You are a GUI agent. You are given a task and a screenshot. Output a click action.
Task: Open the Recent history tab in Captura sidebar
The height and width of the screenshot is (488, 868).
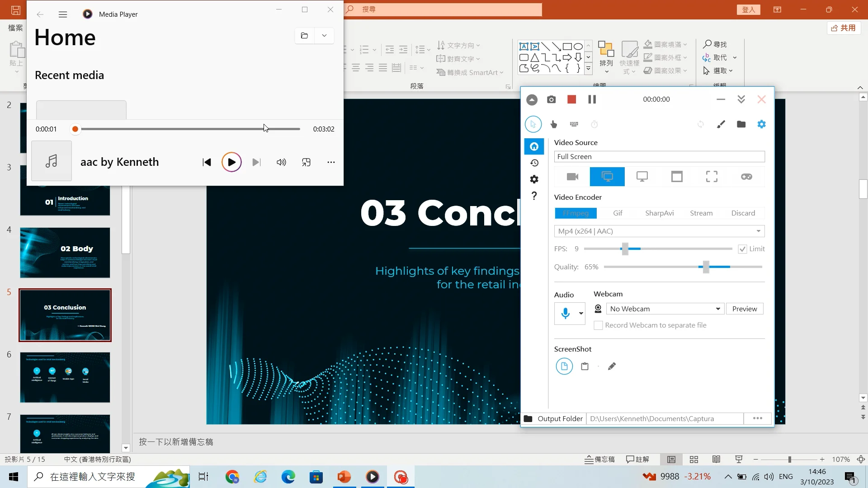[x=534, y=163]
